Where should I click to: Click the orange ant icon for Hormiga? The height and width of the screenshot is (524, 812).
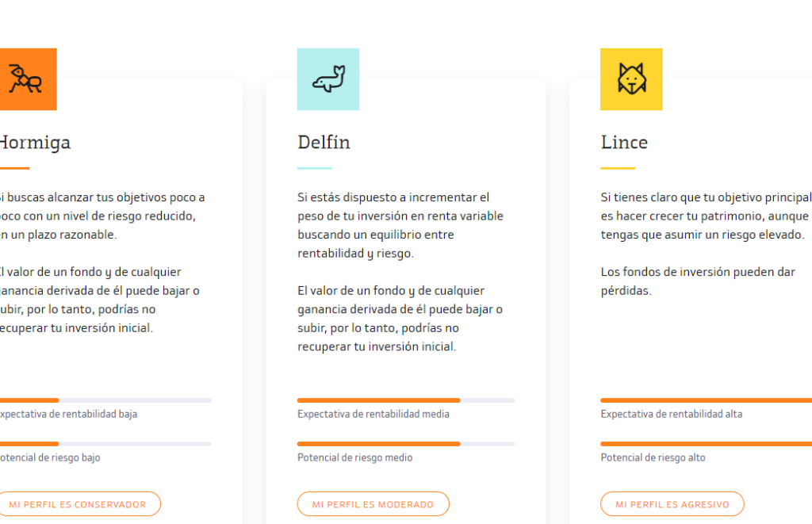click(x=27, y=79)
